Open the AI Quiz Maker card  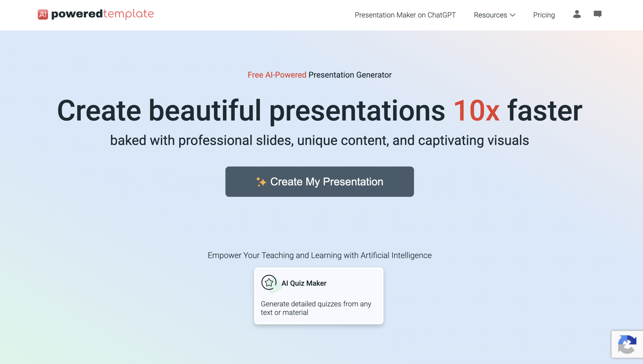coord(319,296)
